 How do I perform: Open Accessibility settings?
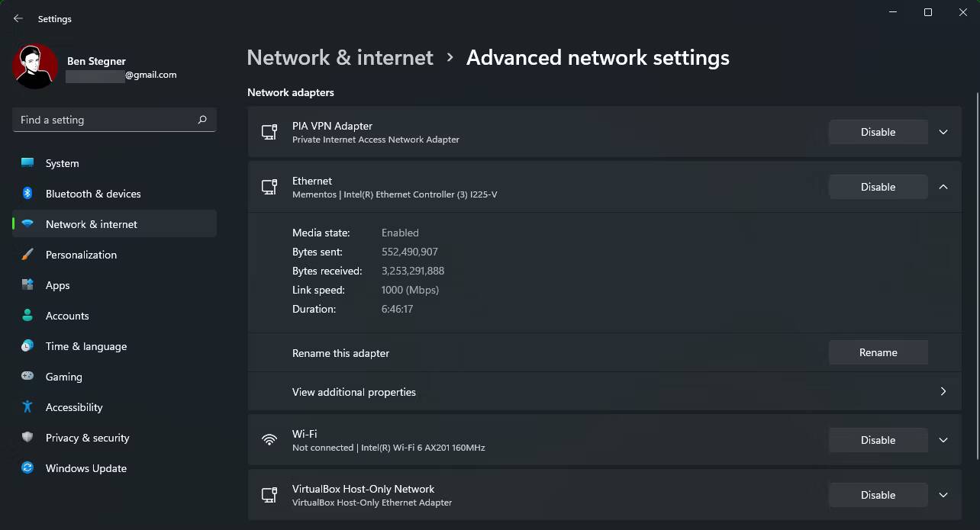pyautogui.click(x=73, y=407)
